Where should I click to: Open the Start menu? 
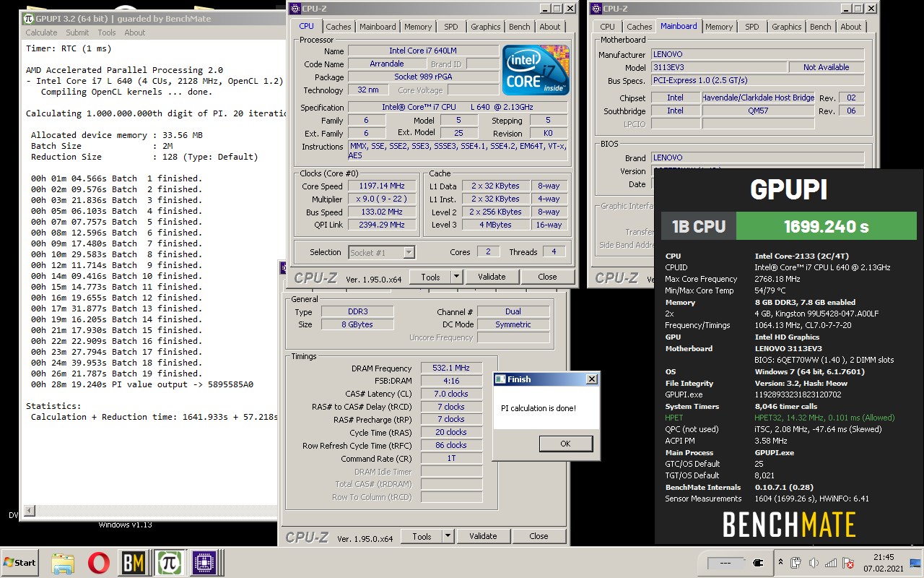pyautogui.click(x=19, y=563)
